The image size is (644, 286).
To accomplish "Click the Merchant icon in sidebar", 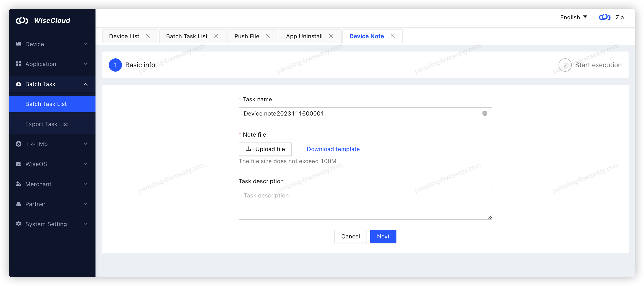I will point(19,184).
